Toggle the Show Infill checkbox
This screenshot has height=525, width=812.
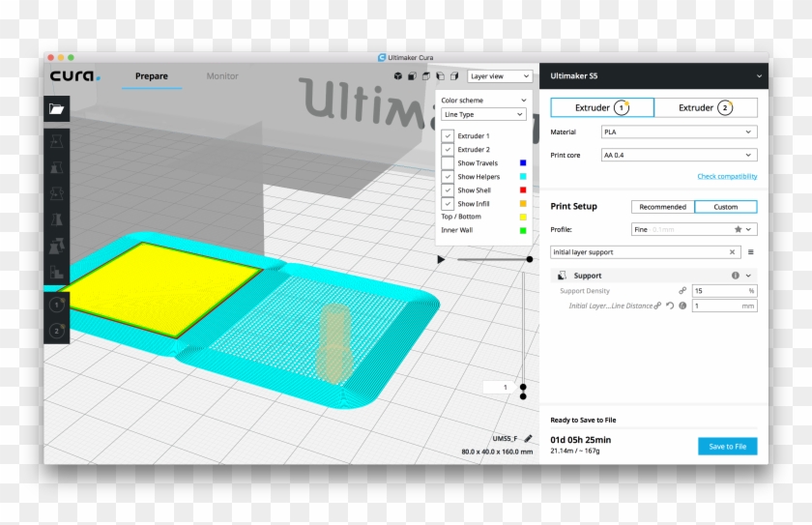pyautogui.click(x=448, y=204)
